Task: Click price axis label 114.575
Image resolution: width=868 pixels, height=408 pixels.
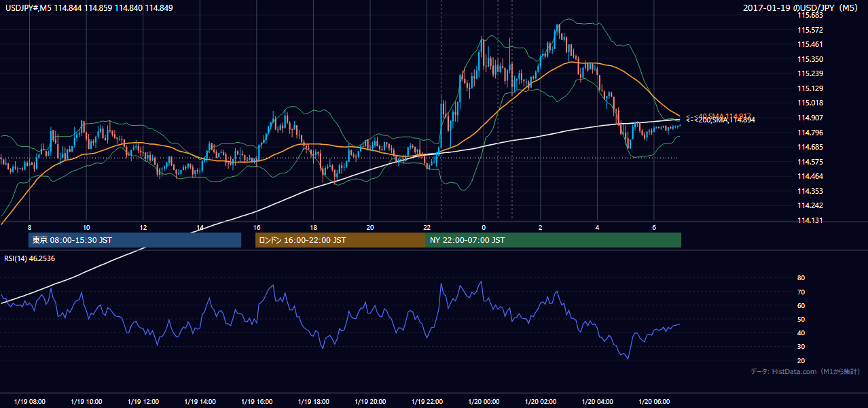Action: [810, 162]
